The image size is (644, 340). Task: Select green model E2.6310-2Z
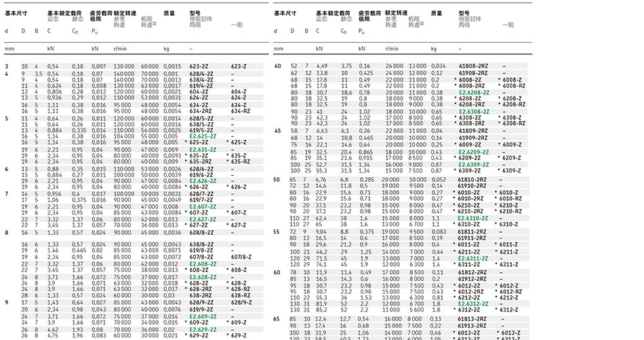click(472, 218)
